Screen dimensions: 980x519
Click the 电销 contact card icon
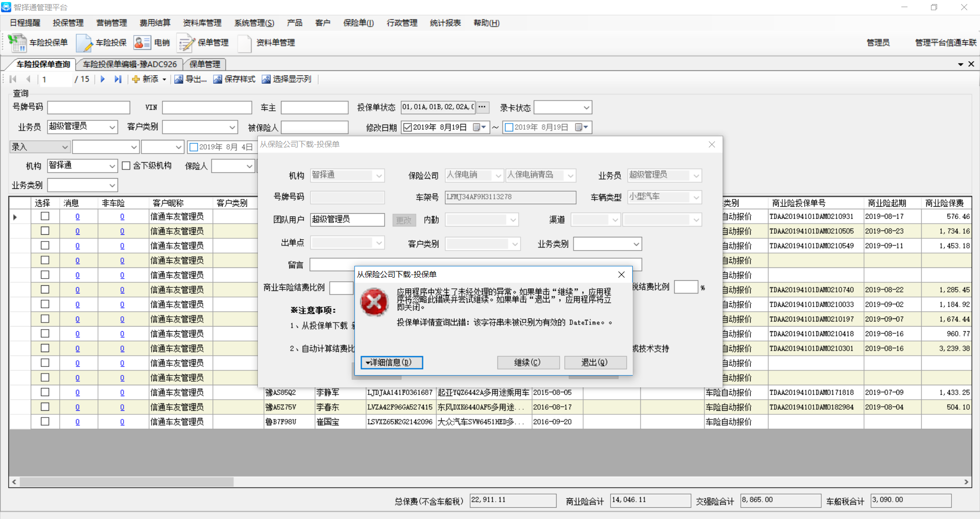(142, 43)
